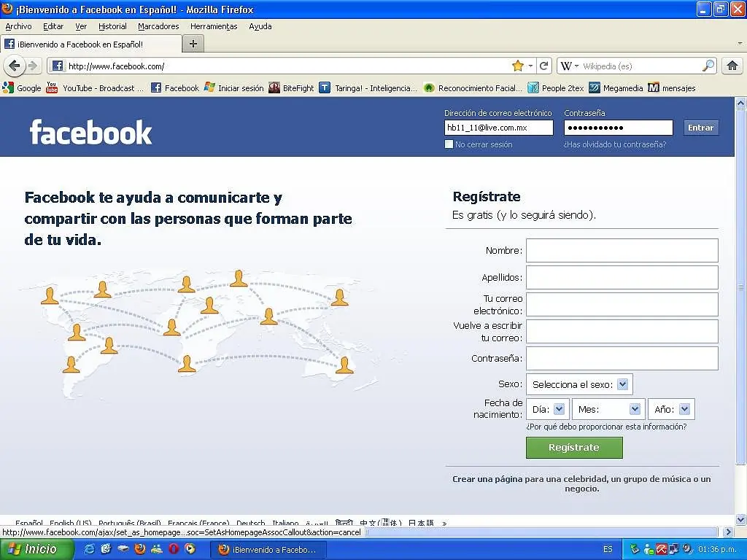The height and width of the screenshot is (560, 747).
Task: Click the ¡Bienvenido a Facebo... taskbar button
Action: click(268, 550)
